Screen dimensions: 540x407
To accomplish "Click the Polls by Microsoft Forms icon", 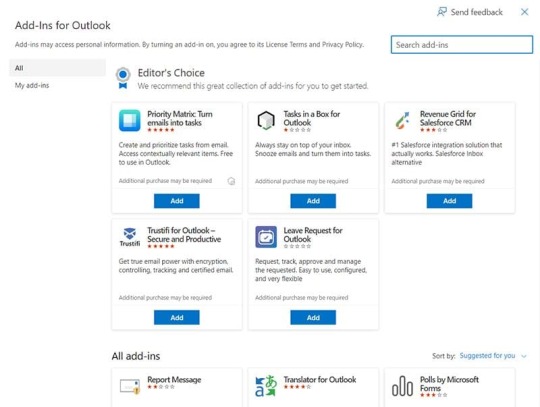I will 402,386.
